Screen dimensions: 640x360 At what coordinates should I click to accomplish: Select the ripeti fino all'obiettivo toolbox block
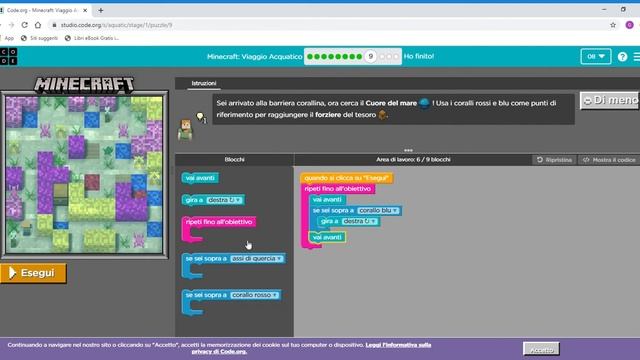[219, 222]
